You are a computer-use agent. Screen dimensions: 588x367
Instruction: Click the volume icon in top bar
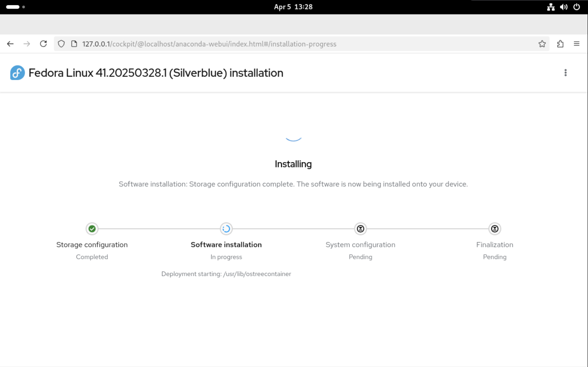564,7
